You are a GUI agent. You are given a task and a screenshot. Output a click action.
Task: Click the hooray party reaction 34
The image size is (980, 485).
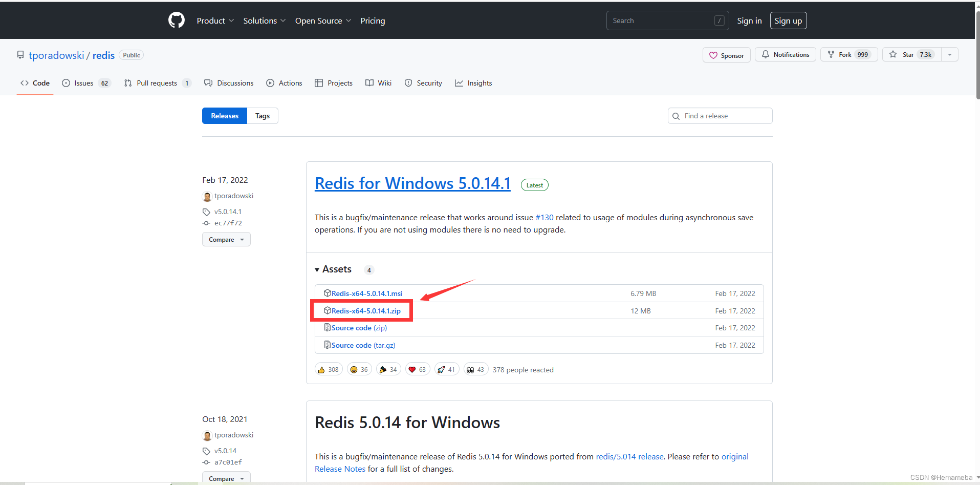pyautogui.click(x=388, y=370)
